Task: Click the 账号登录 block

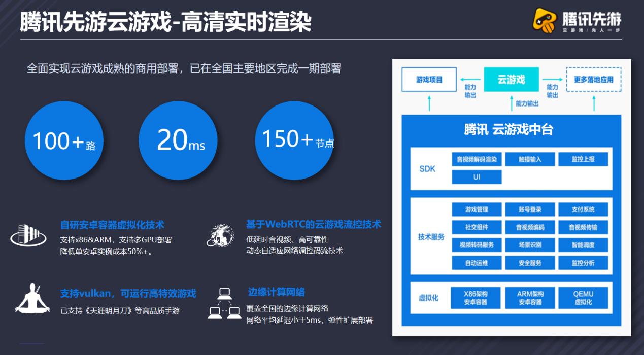Action: pos(530,209)
